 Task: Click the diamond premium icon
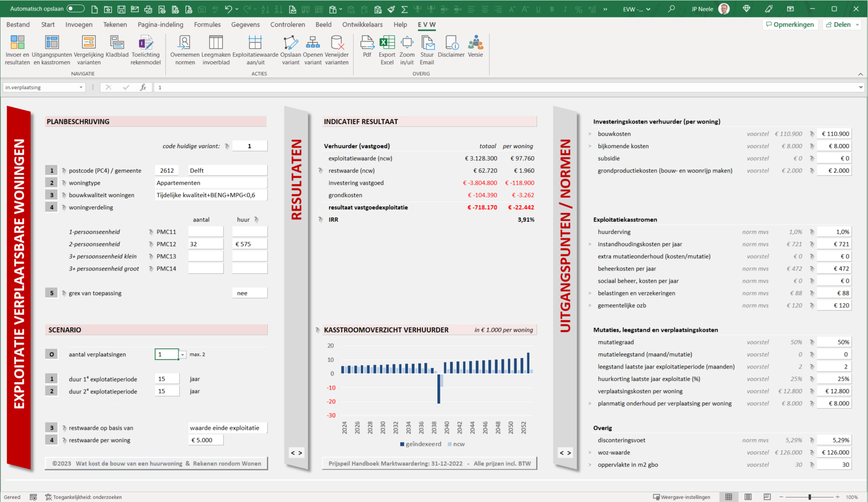746,9
